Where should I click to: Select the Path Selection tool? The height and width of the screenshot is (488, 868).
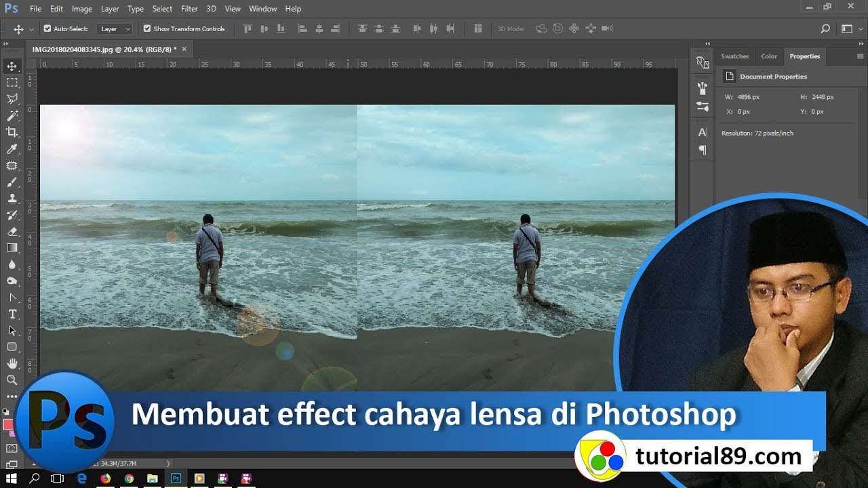(x=12, y=331)
